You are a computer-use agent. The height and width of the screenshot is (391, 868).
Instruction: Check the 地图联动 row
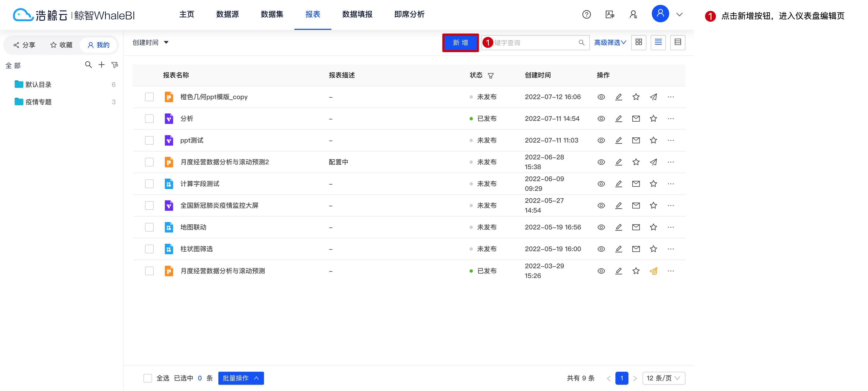coord(149,227)
